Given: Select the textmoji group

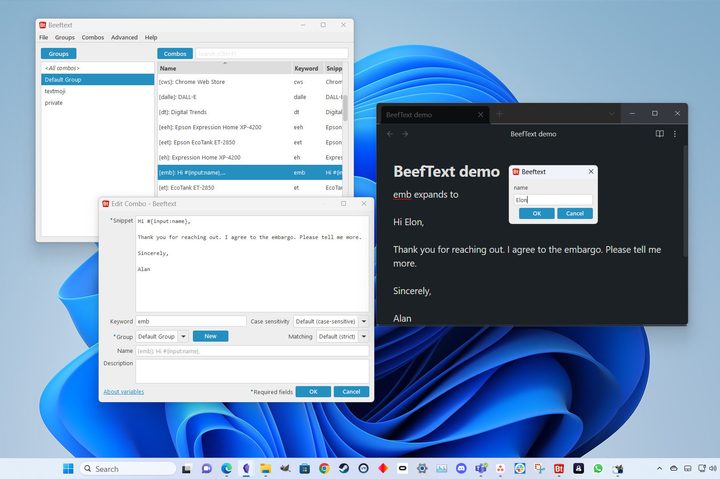Looking at the screenshot, I should pyautogui.click(x=97, y=91).
